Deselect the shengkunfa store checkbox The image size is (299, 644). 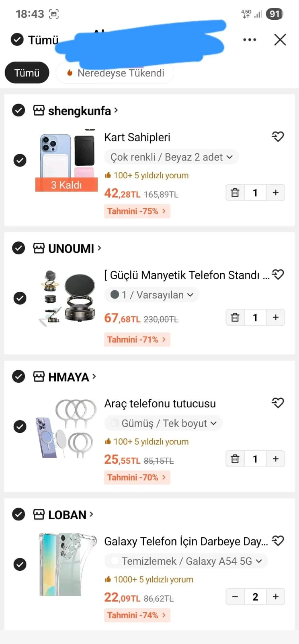(18, 110)
